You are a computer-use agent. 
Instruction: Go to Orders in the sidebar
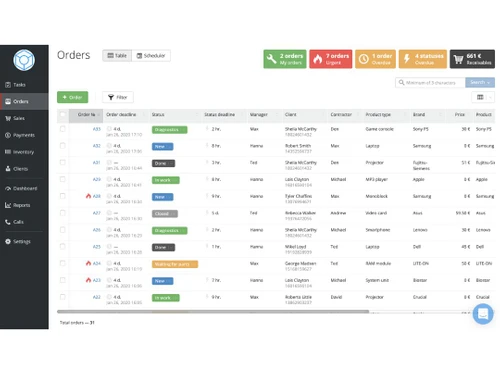point(24,101)
